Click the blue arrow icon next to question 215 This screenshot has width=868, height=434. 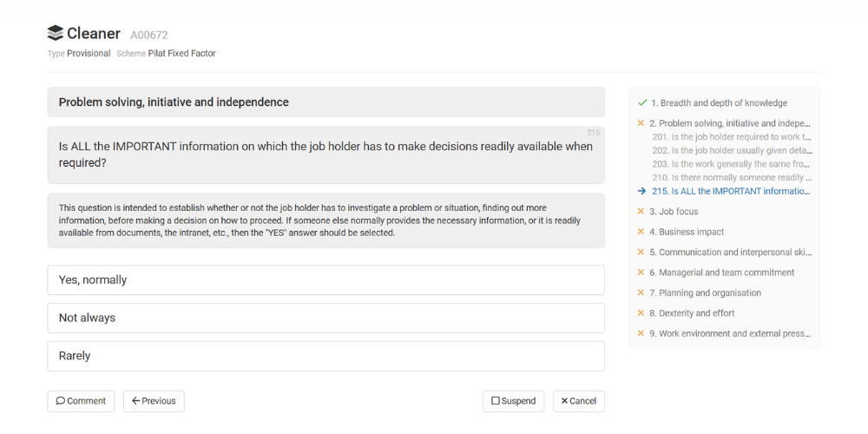(x=641, y=191)
